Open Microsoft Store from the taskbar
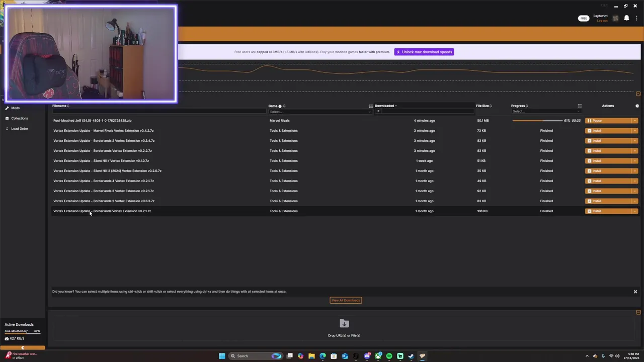 point(334,356)
